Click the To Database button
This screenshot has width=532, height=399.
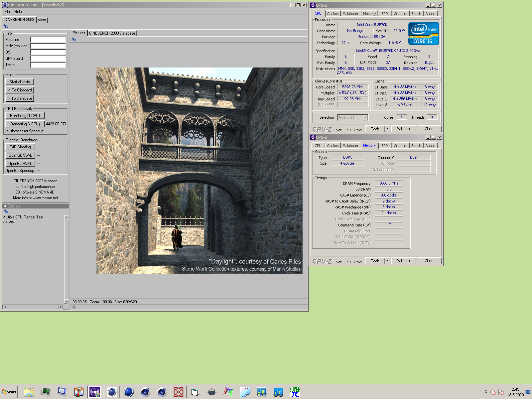tap(20, 98)
